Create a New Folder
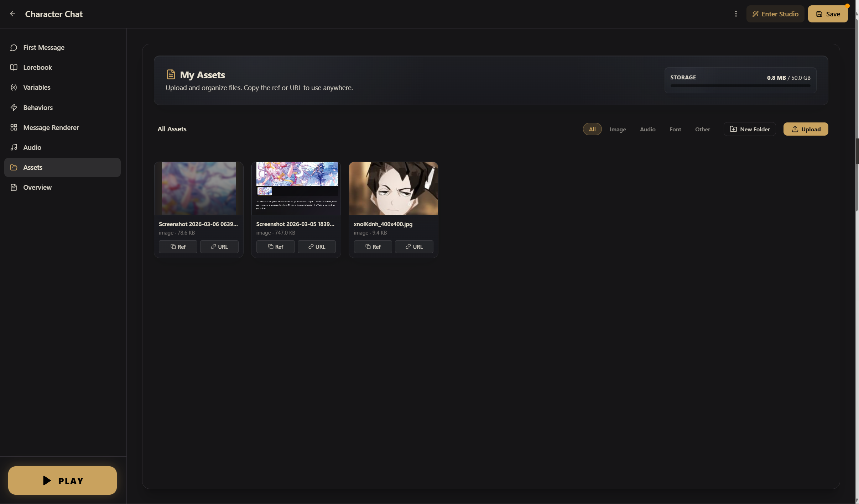 [x=750, y=129]
